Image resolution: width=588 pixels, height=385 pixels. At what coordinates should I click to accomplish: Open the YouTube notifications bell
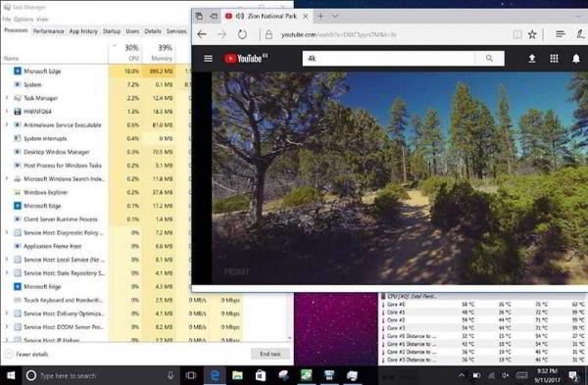pos(576,58)
